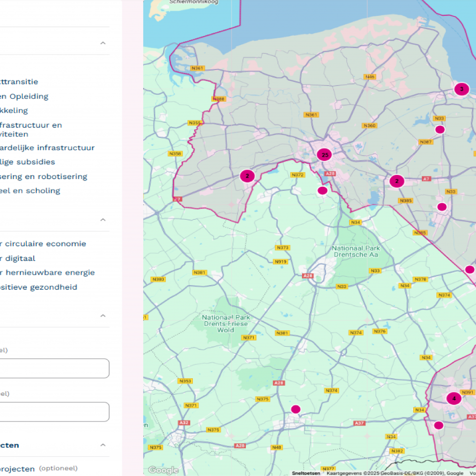Select the pink marker just south of cluster 25
This screenshot has height=476, width=476.
322,190
